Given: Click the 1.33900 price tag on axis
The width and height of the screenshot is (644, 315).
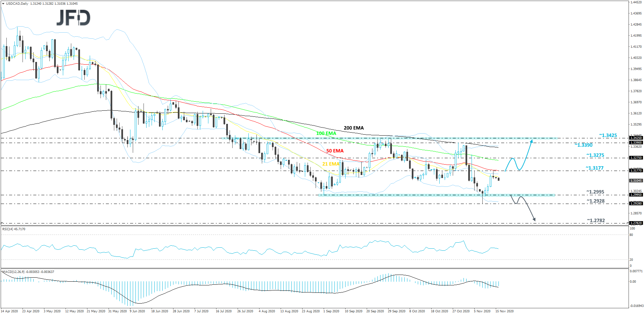Looking at the screenshot, I should 636,143.
